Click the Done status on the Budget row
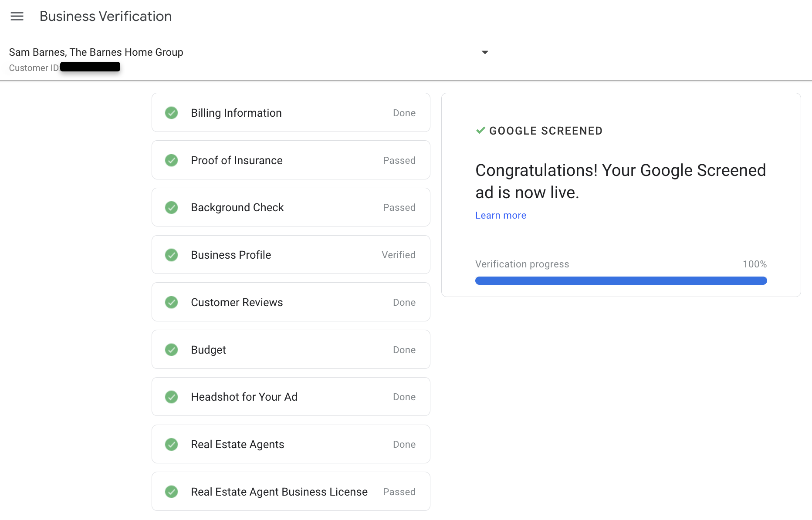The width and height of the screenshot is (812, 520). coord(404,349)
